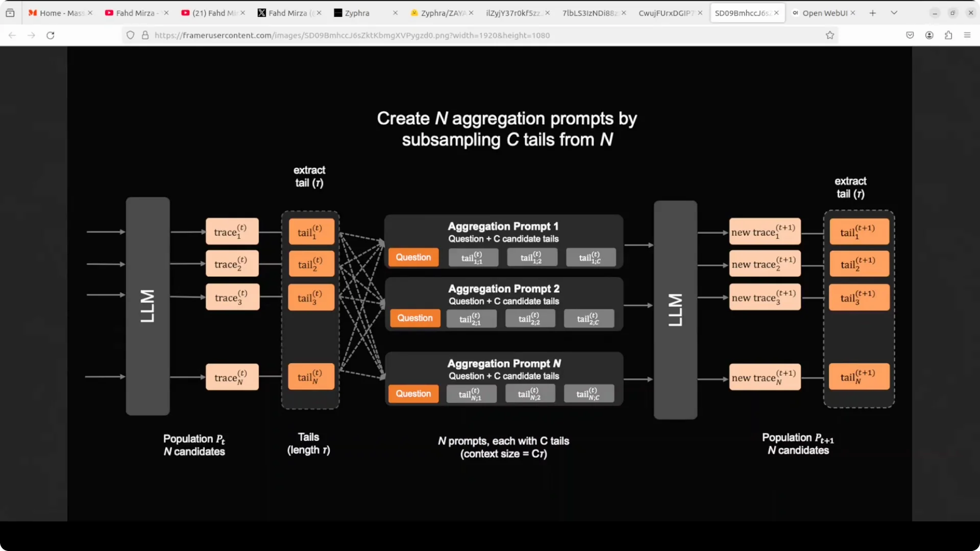Go forward to next page

click(x=31, y=35)
